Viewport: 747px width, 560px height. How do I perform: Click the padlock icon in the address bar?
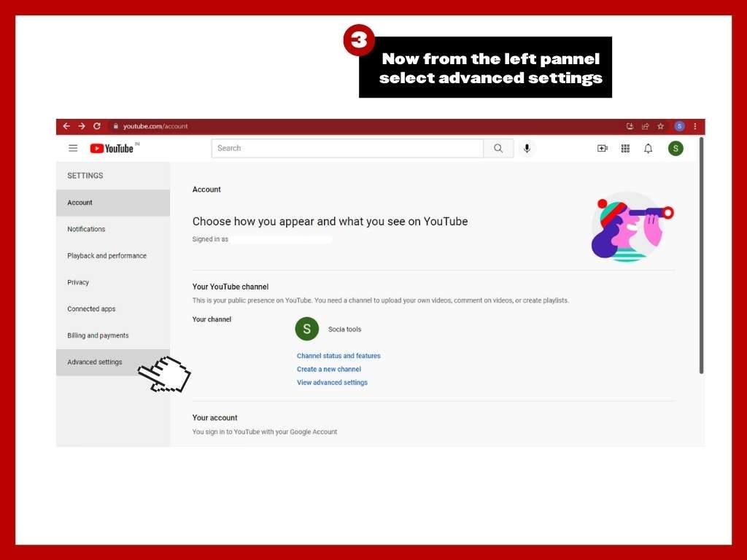coord(115,126)
